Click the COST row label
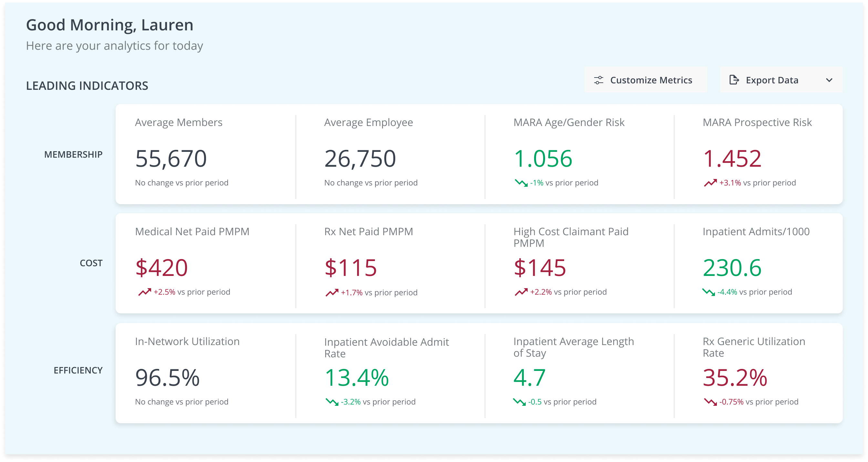The height and width of the screenshot is (462, 868). 91,263
